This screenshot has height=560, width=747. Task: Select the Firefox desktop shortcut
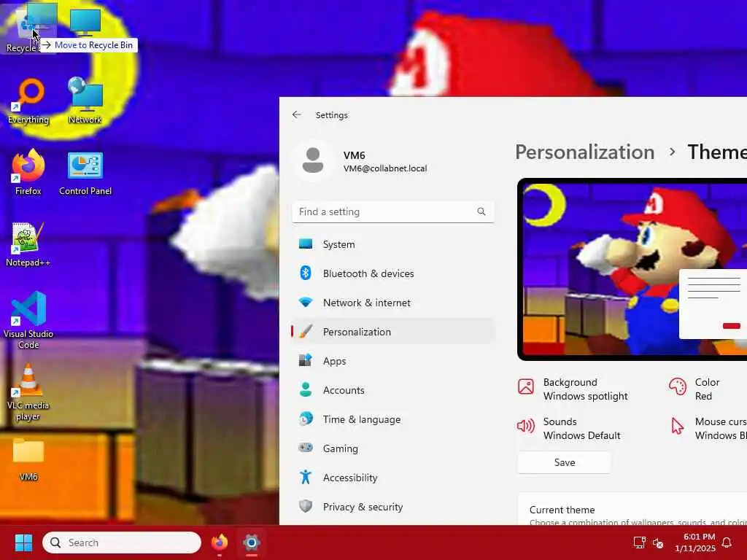[28, 172]
